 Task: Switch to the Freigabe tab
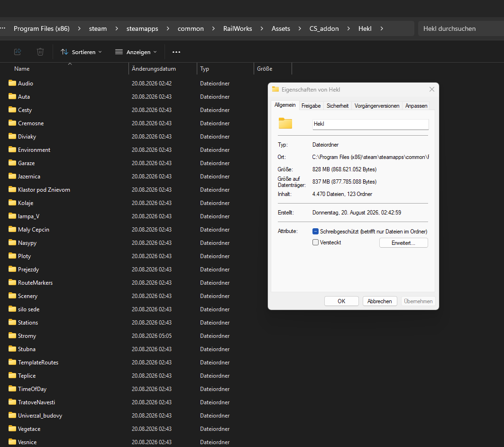pos(311,106)
